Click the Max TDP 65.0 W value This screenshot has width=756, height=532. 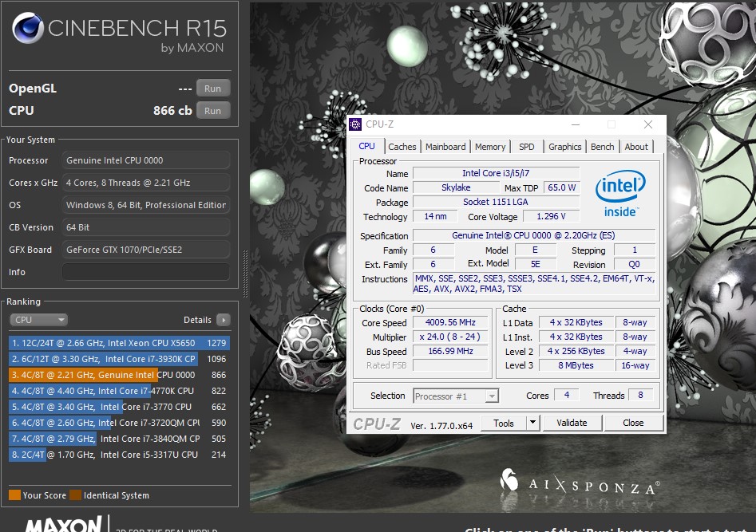click(x=562, y=187)
